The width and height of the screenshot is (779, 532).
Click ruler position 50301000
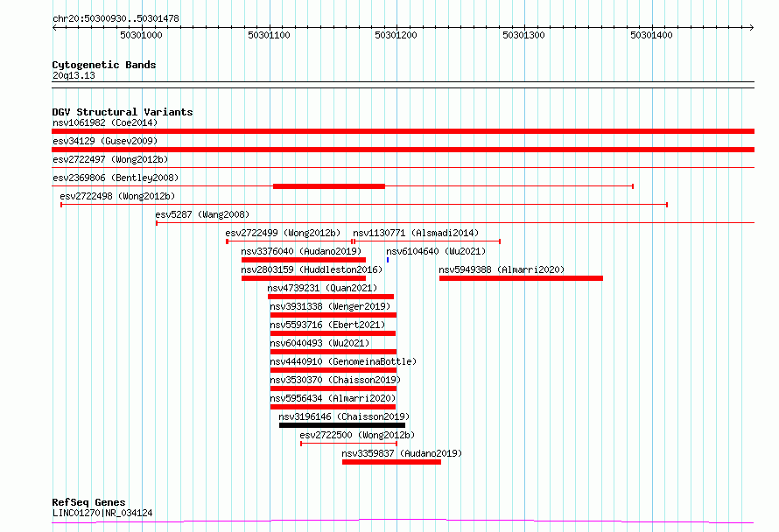141,35
